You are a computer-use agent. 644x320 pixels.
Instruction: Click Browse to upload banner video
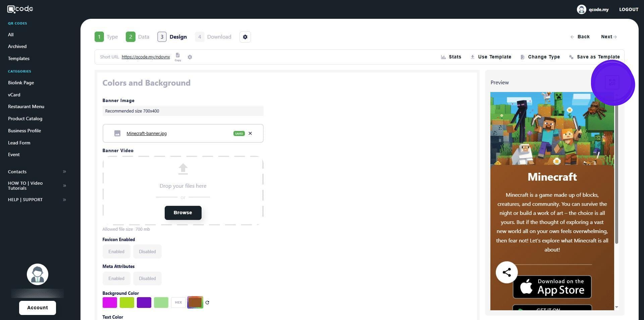click(183, 213)
